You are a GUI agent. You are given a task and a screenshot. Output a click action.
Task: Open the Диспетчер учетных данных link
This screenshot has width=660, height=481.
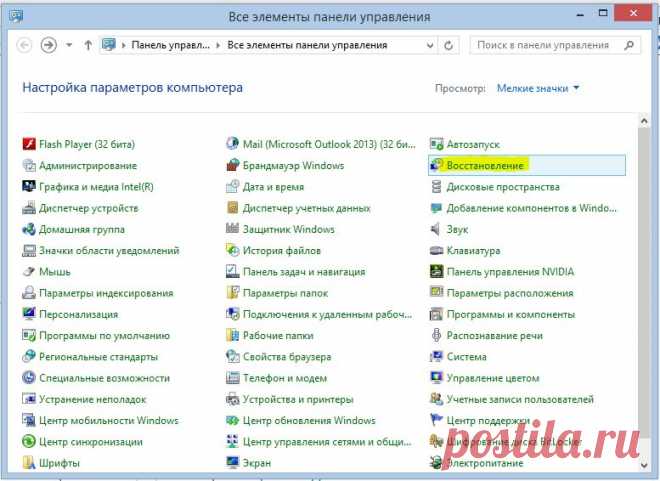pos(306,208)
